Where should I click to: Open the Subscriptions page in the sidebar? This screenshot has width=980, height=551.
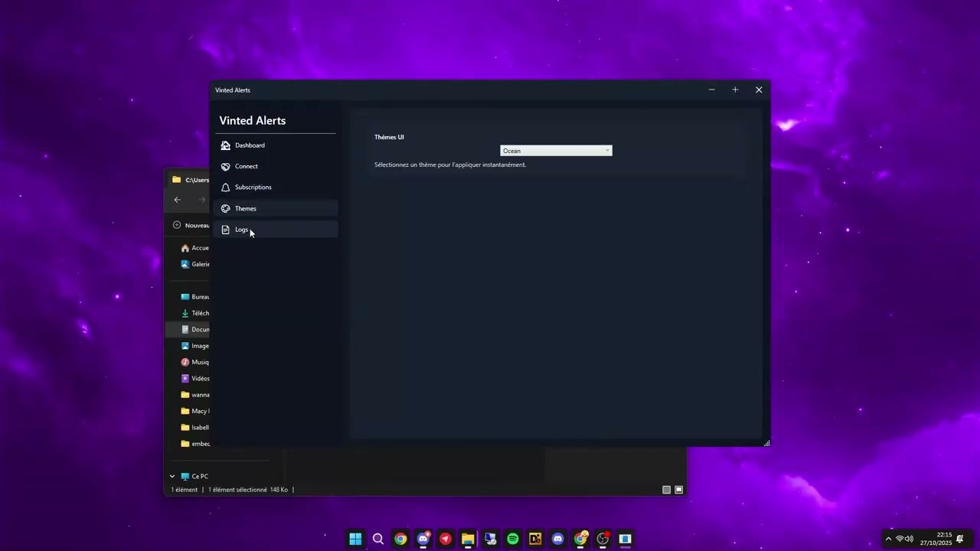click(276, 187)
